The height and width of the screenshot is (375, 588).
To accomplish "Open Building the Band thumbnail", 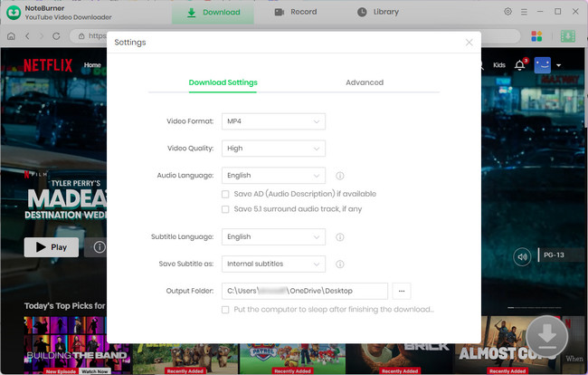I will [77, 345].
